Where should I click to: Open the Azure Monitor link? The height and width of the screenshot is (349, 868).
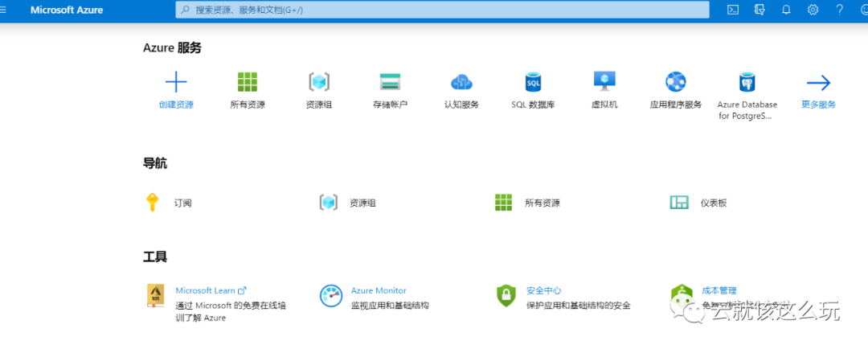(379, 290)
